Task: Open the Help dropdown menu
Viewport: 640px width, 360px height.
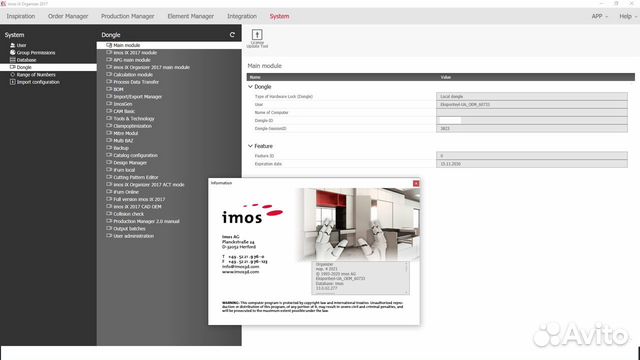Action: coord(628,16)
